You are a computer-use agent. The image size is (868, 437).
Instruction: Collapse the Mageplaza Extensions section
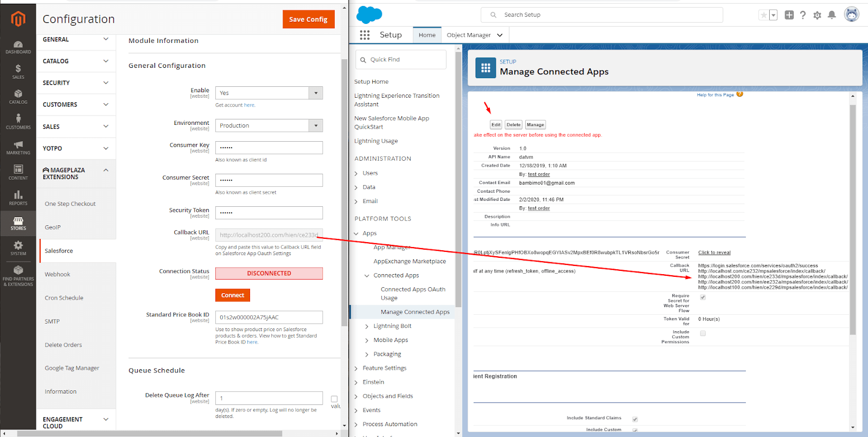pyautogui.click(x=76, y=173)
